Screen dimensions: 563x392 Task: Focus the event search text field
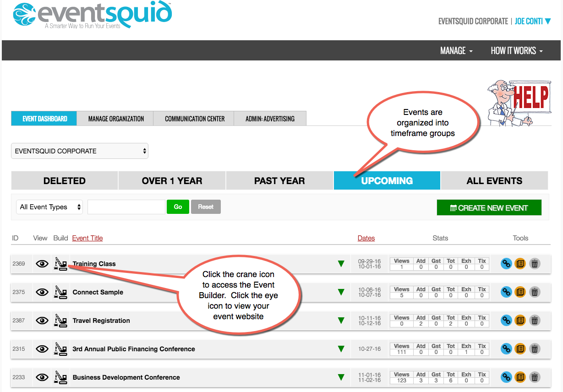pyautogui.click(x=126, y=207)
